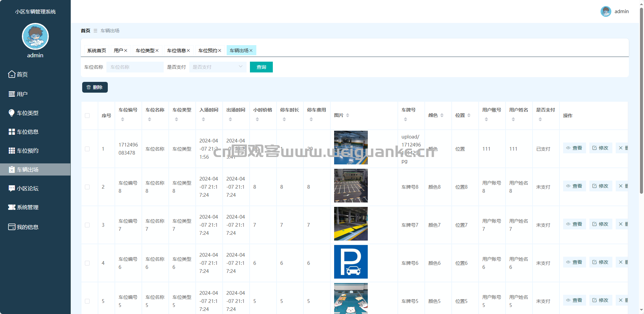
Task: Click the admin avatar in top right
Action: click(x=606, y=11)
